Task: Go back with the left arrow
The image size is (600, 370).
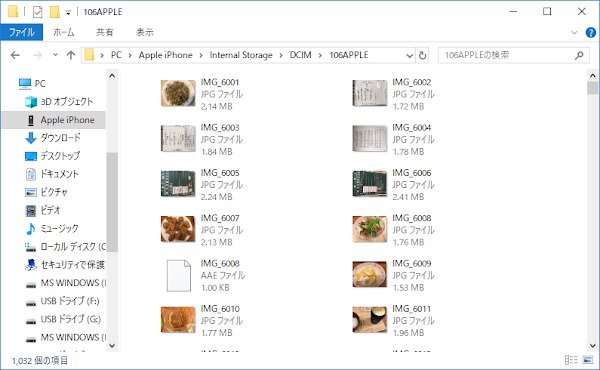Action: tap(15, 55)
